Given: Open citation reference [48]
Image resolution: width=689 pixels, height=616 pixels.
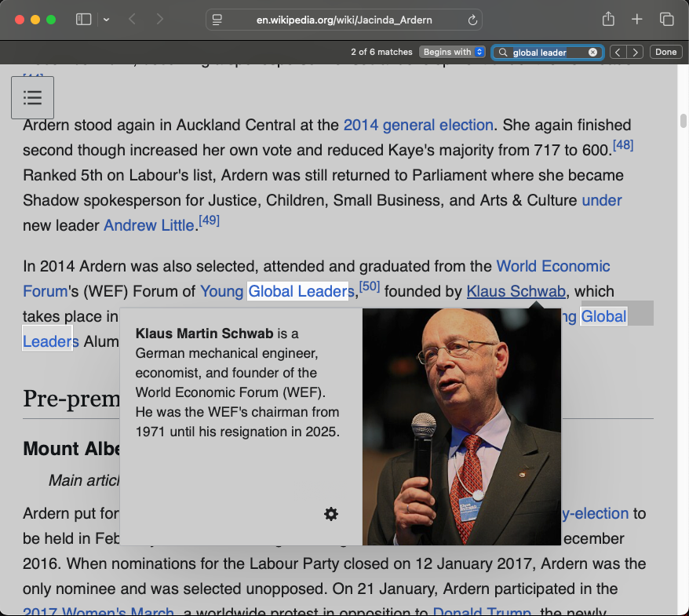Looking at the screenshot, I should click(x=623, y=144).
